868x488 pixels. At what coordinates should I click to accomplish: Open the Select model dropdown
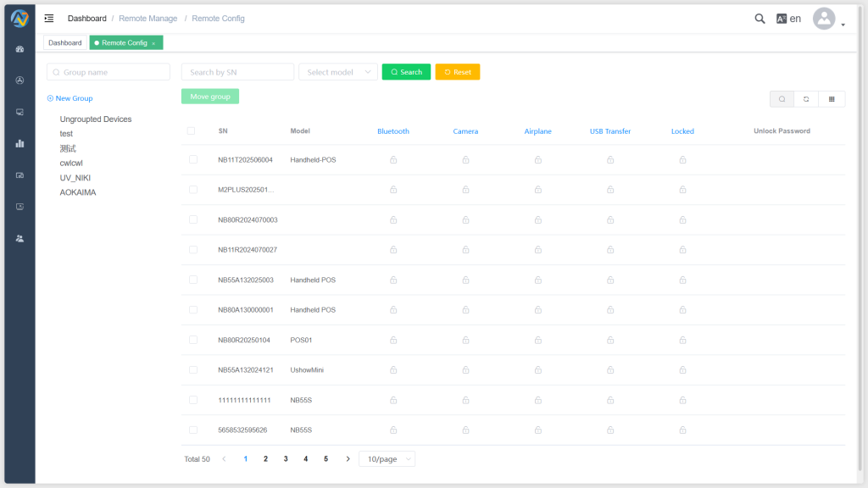pyautogui.click(x=338, y=72)
